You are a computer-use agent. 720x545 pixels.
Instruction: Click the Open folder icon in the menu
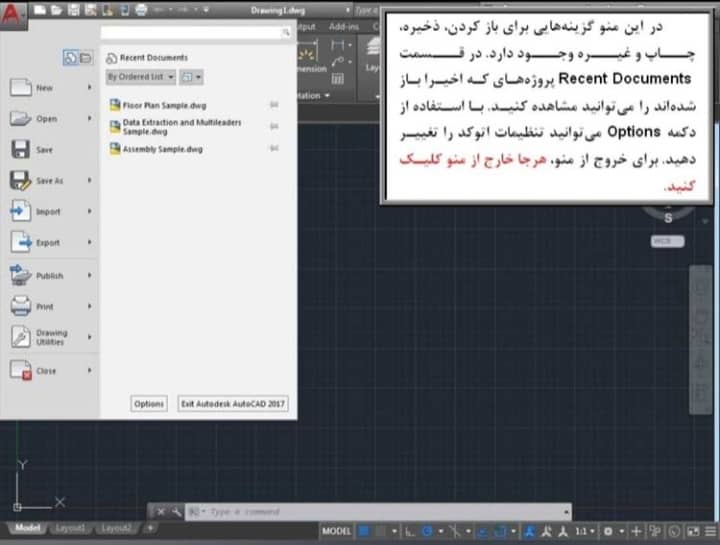[x=21, y=119]
